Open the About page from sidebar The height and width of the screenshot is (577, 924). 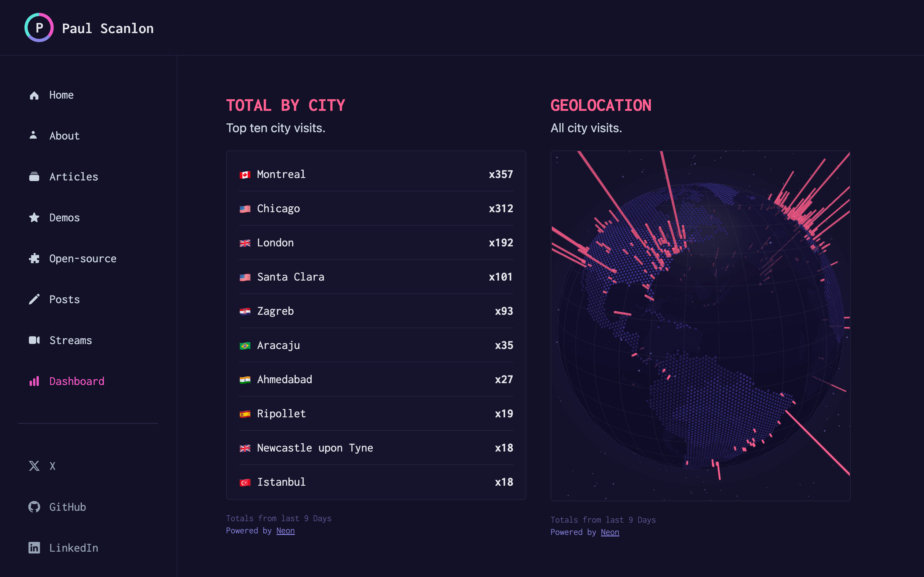(64, 136)
